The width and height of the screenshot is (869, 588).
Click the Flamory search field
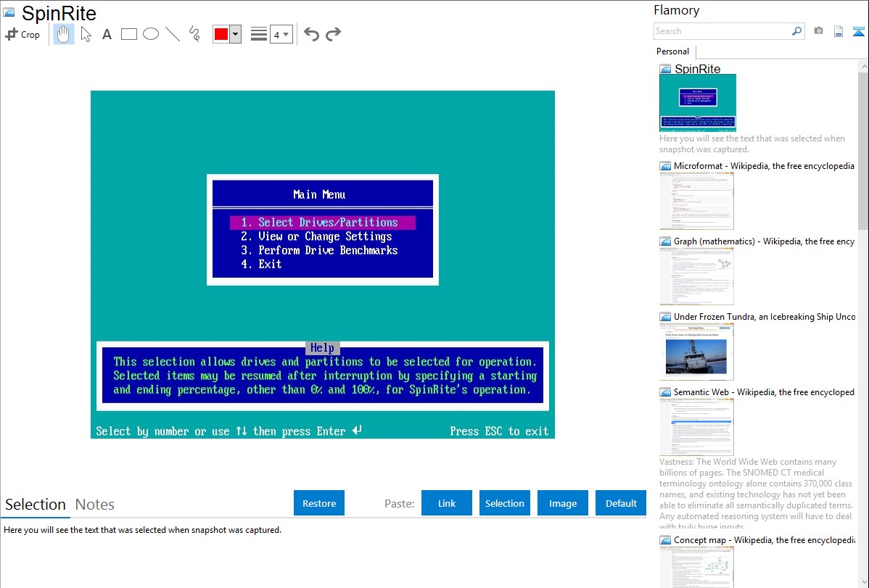722,31
